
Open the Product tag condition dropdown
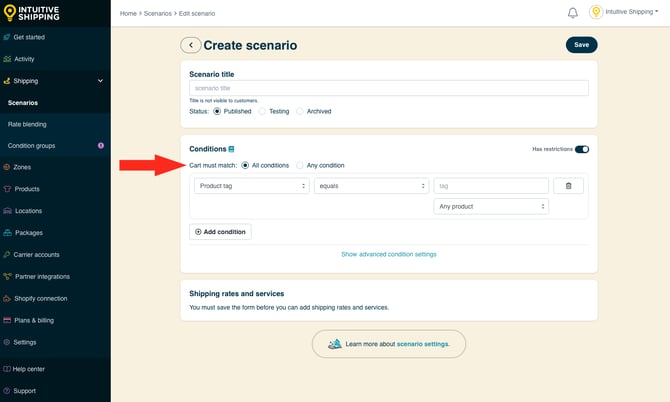point(252,186)
